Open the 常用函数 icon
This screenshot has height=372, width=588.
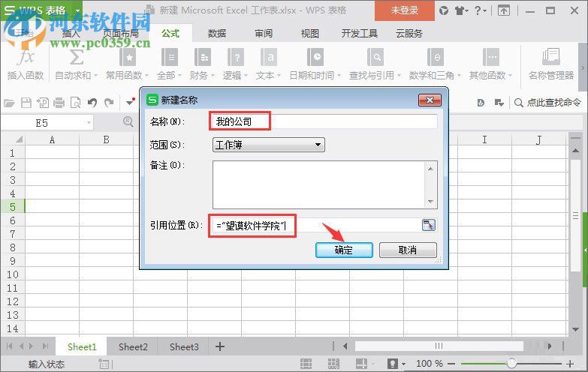tap(128, 57)
